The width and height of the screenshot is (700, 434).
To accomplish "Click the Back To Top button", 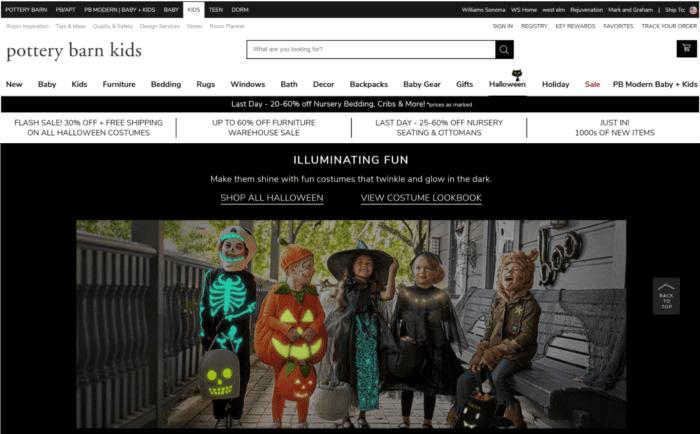I will tap(666, 296).
